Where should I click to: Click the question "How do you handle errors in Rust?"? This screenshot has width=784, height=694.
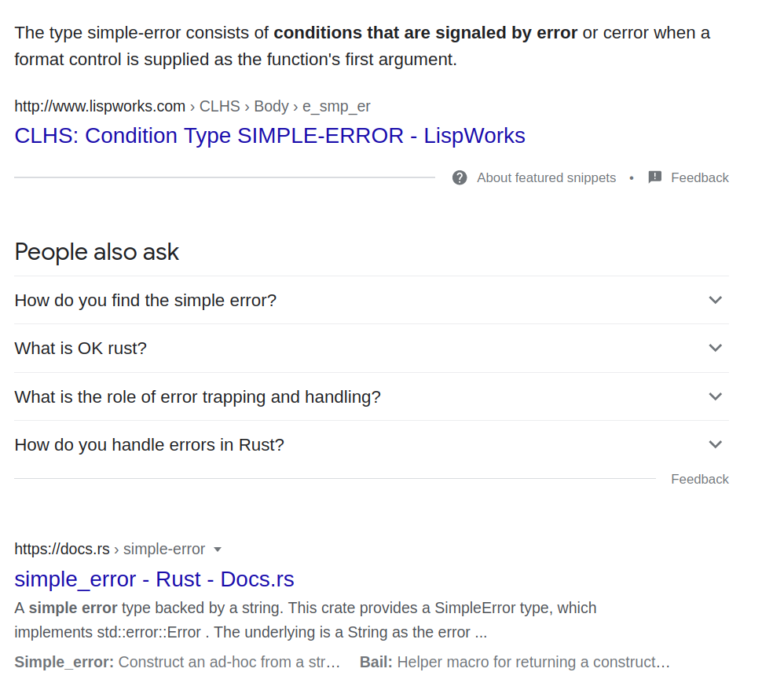pos(149,444)
